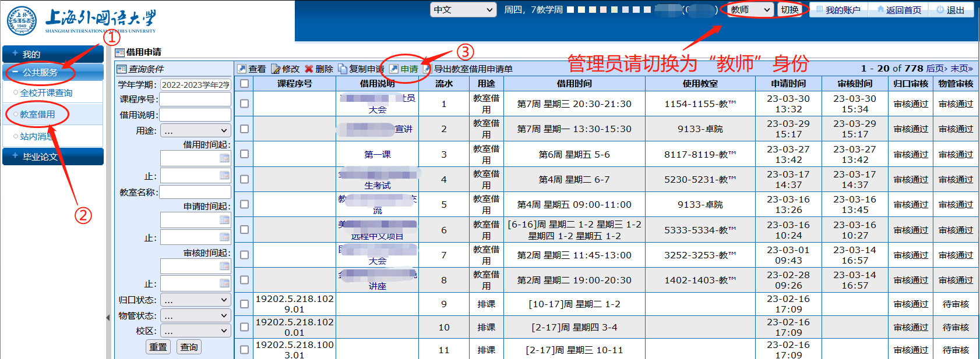Viewport: 980px width, 359px height.
Task: Select the checkbox for row 6
Action: pos(245,230)
